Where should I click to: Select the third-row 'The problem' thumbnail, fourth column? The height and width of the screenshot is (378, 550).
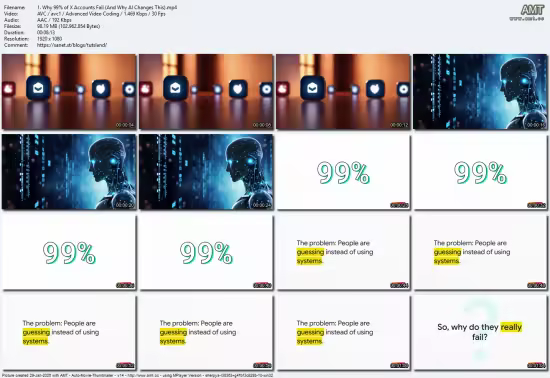tap(480, 252)
